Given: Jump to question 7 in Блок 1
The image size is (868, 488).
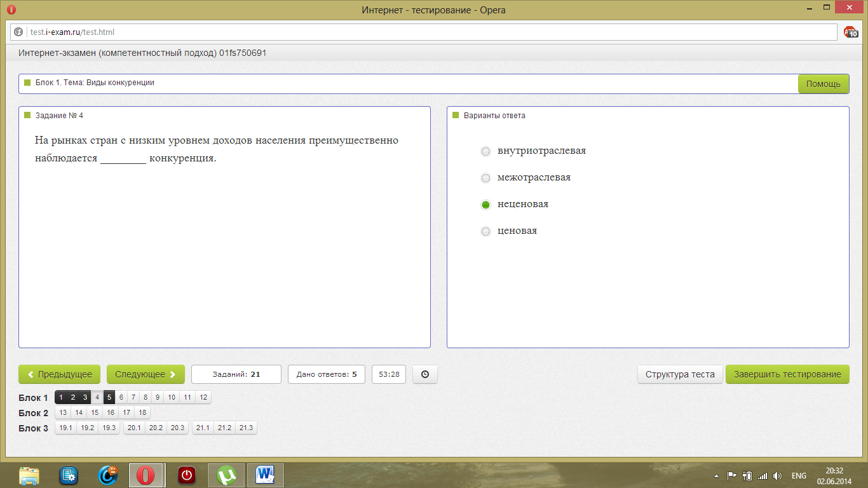Looking at the screenshot, I should point(133,398).
